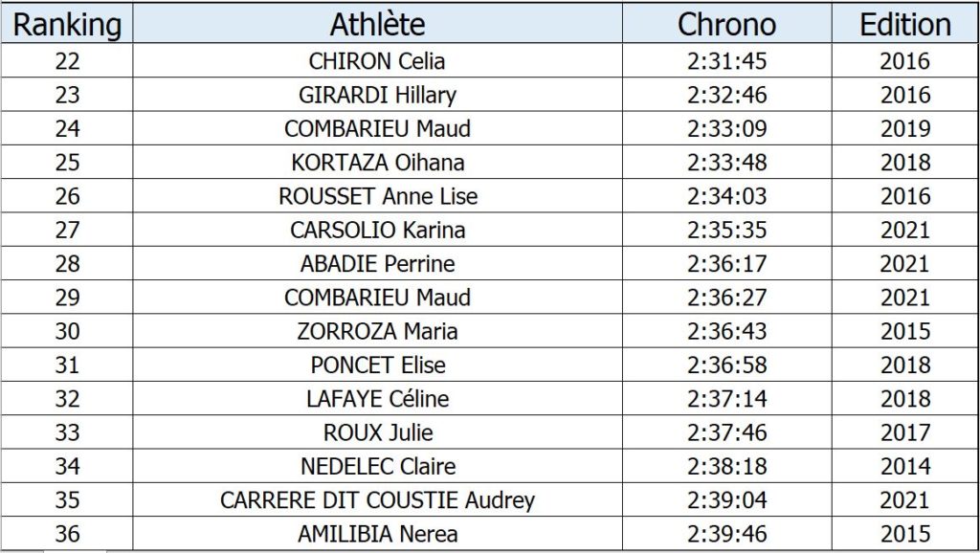Select the Ranking column header

click(67, 24)
